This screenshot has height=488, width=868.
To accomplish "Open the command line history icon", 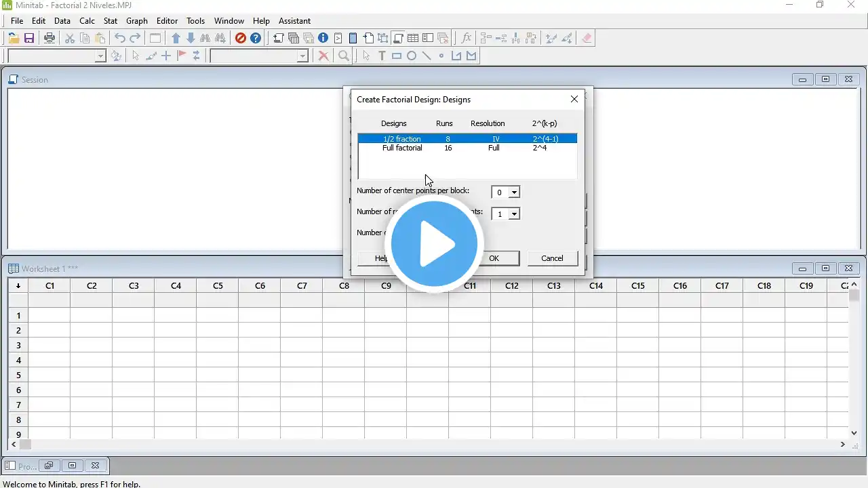I will click(338, 39).
